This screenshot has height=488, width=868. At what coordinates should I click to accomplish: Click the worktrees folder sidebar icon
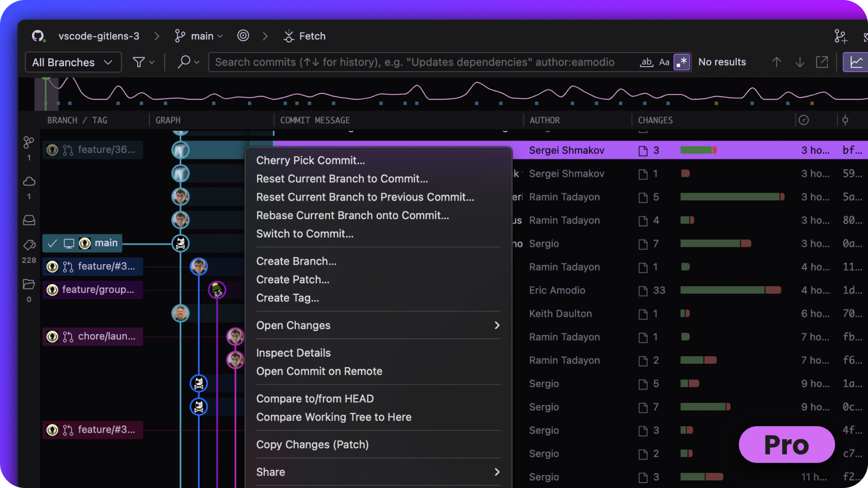click(x=29, y=284)
